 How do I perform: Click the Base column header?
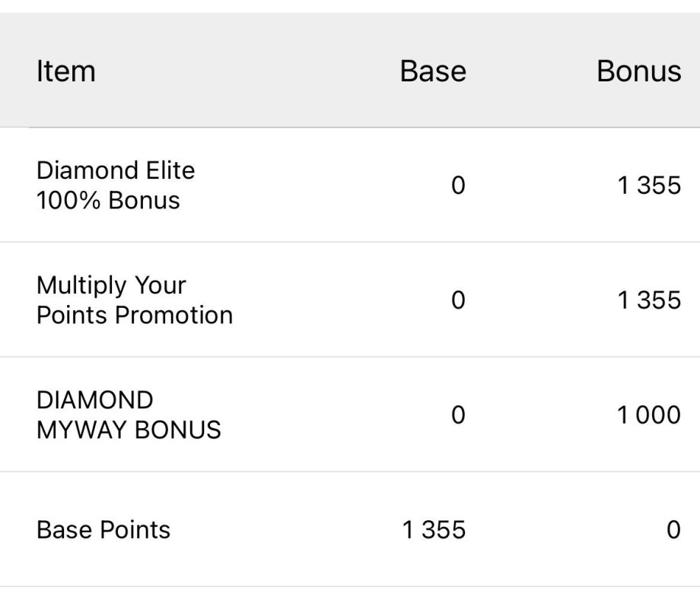432,71
